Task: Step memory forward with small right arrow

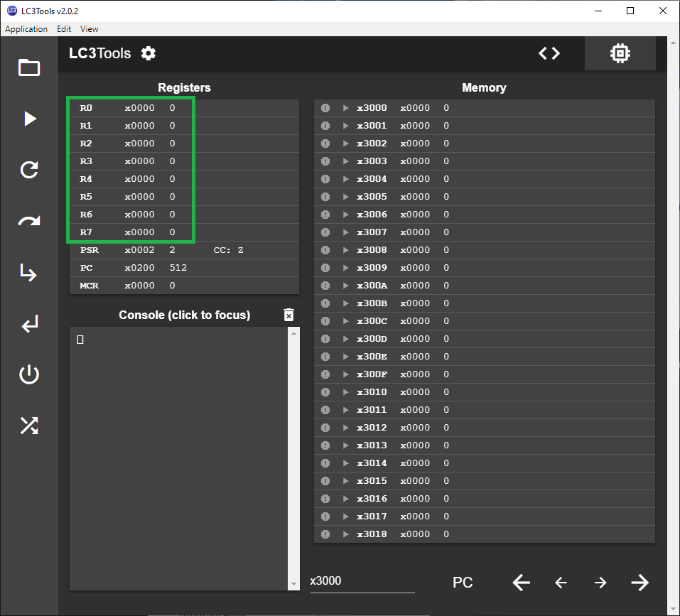Action: coord(600,582)
